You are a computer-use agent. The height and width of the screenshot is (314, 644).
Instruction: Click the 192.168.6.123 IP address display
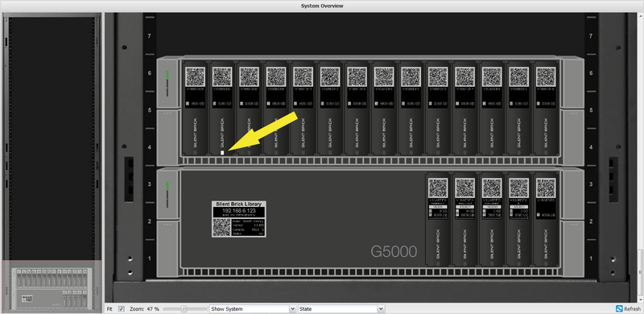[238, 210]
